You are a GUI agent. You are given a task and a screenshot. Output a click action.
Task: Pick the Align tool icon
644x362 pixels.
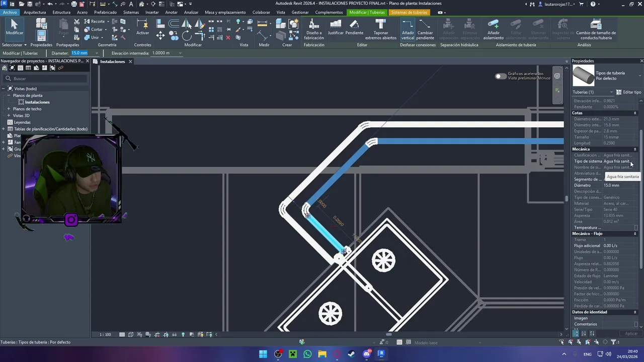160,23
